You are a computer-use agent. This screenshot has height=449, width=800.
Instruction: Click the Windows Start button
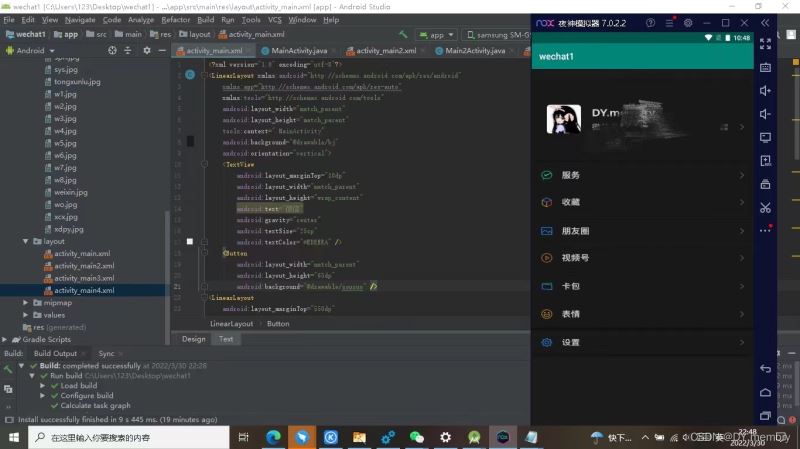tap(14, 437)
